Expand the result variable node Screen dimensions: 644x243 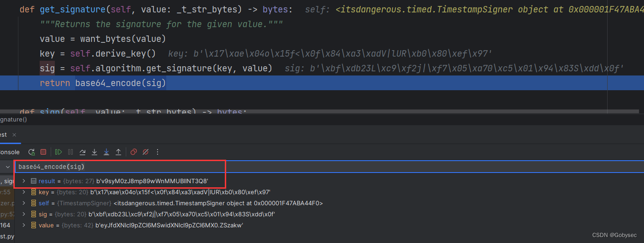pos(24,181)
